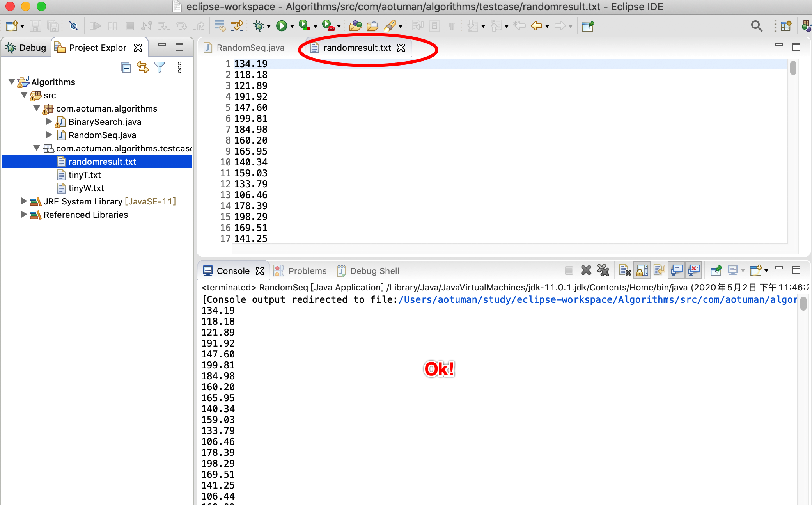Open the Run button dropdown arrow

coord(292,27)
